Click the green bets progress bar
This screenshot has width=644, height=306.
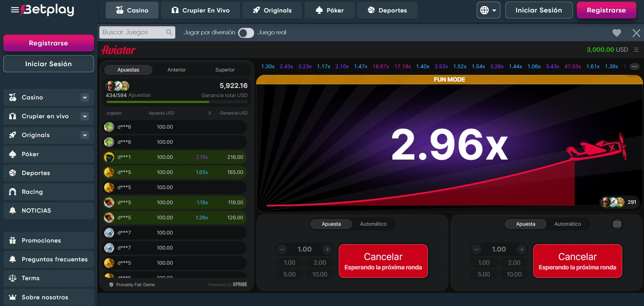(158, 102)
